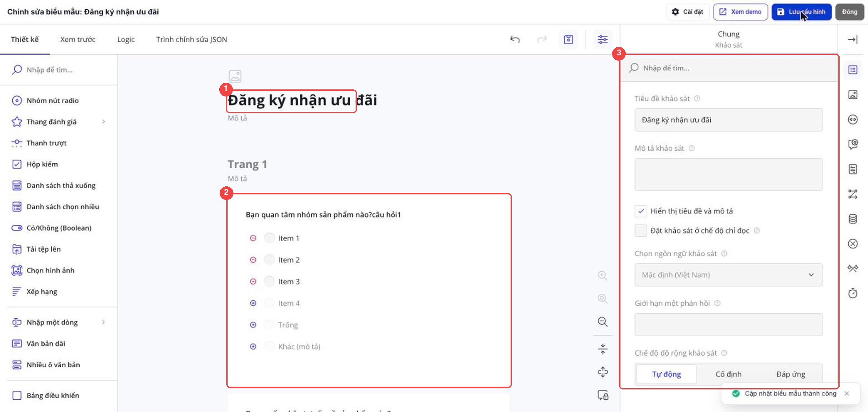Click the 'Mô tả khảo sát' text area
The height and width of the screenshot is (412, 868).
point(728,174)
